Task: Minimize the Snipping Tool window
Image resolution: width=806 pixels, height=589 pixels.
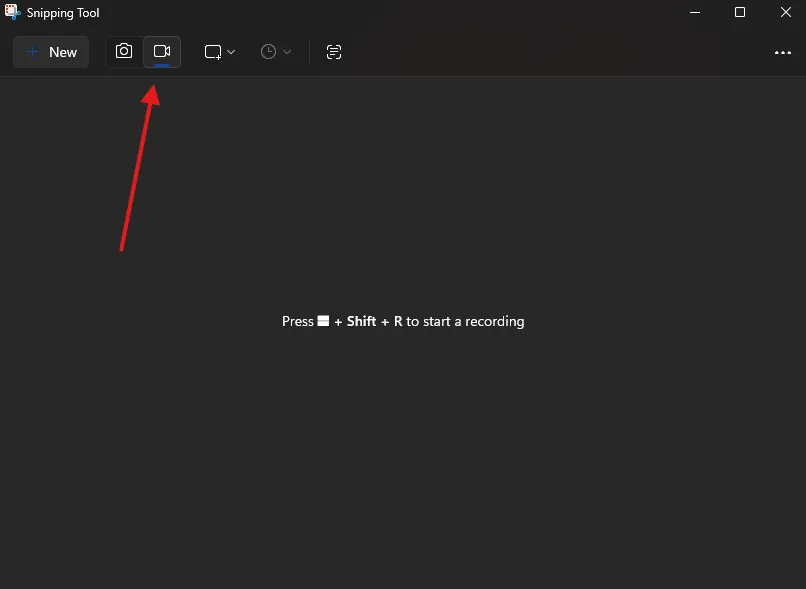Action: coord(696,13)
